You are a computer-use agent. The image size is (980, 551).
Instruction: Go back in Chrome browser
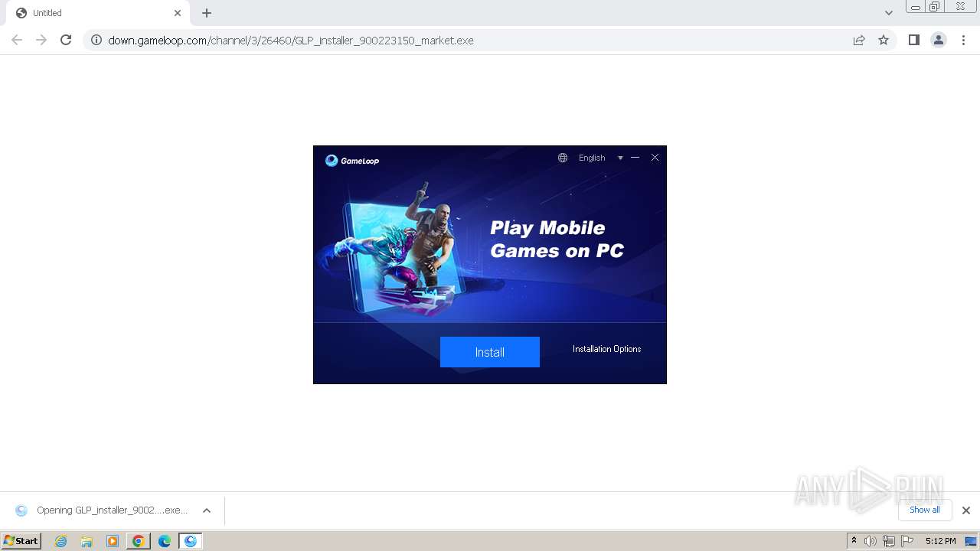tap(17, 40)
